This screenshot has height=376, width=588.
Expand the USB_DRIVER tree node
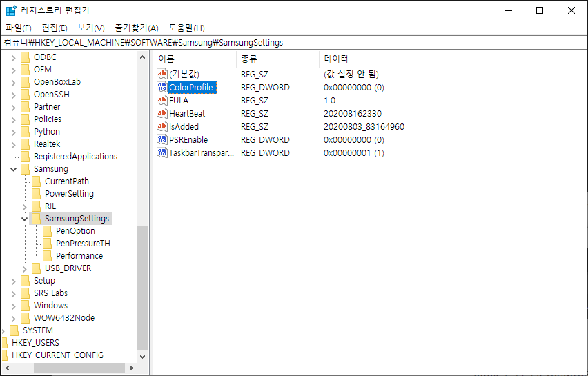pyautogui.click(x=25, y=268)
